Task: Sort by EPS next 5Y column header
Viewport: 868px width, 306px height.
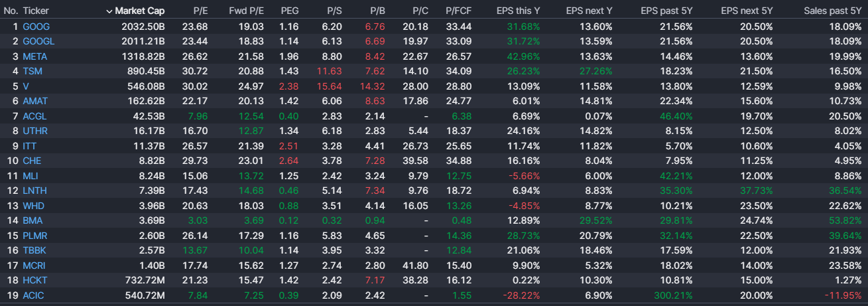Action: point(747,11)
